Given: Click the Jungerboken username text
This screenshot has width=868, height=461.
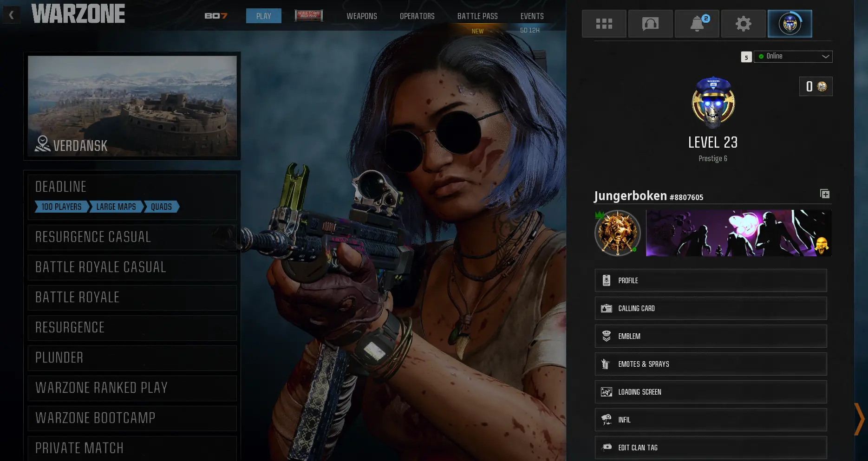Looking at the screenshot, I should click(x=630, y=196).
